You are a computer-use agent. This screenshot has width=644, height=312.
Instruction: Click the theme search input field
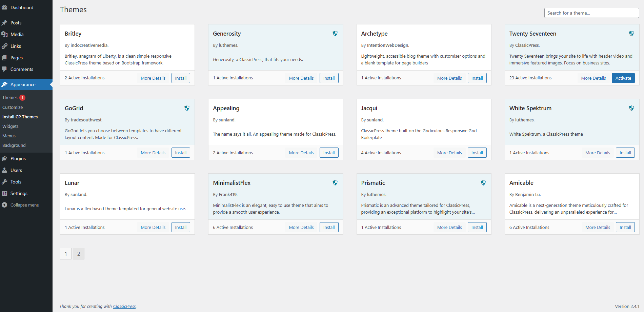591,13
